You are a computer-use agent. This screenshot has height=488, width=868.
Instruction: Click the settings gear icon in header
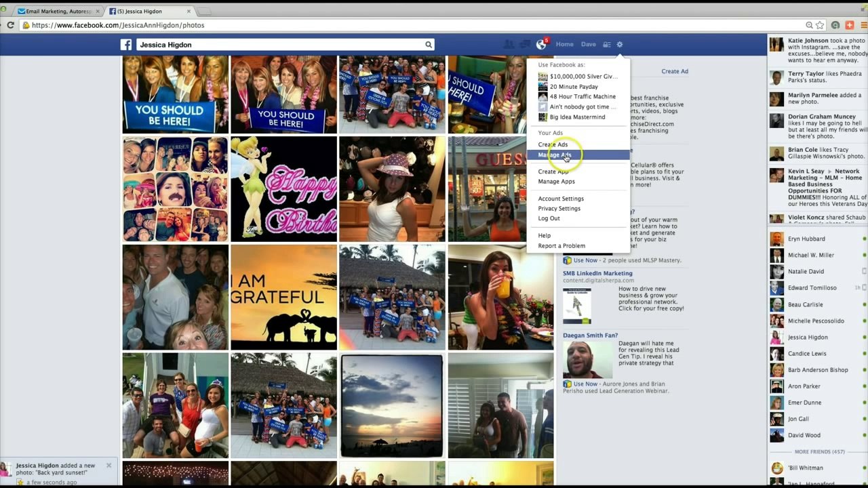620,45
